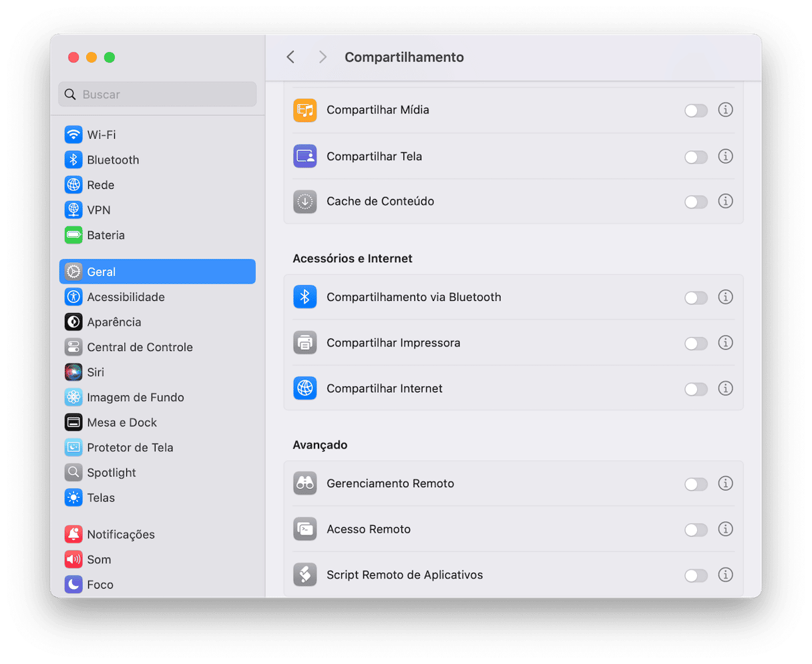This screenshot has height=664, width=812.
Task: Enable the Compartilhar Internet switch
Action: [x=696, y=389]
